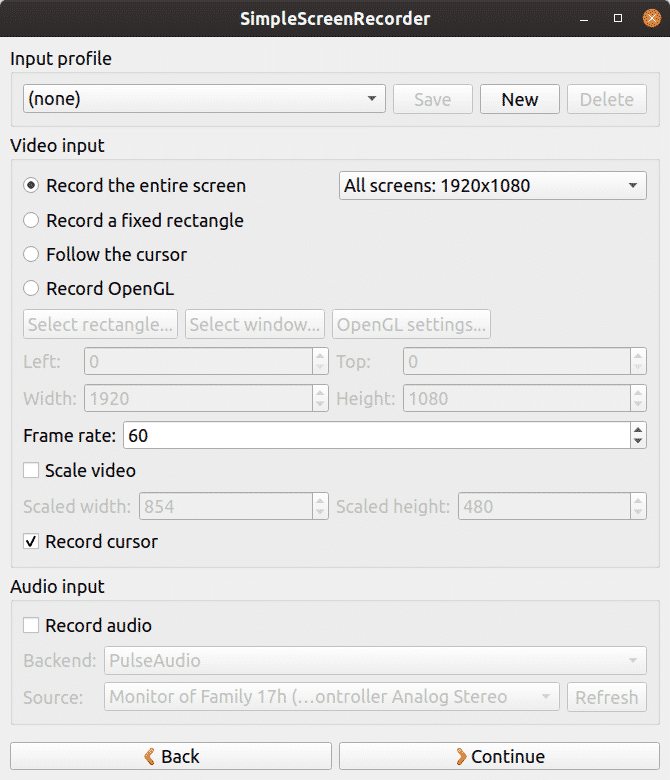
Task: Click the Continue arrow icon
Action: [x=461, y=757]
